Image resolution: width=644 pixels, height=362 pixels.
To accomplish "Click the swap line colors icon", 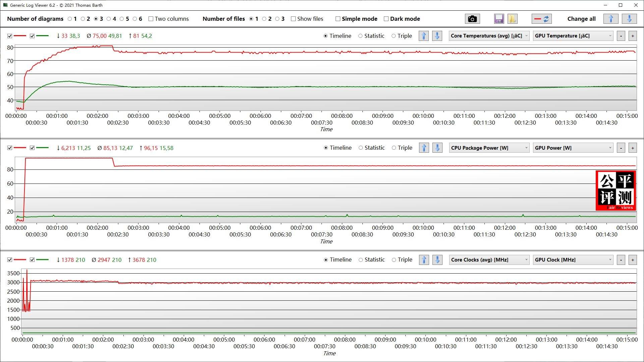I will pos(541,19).
